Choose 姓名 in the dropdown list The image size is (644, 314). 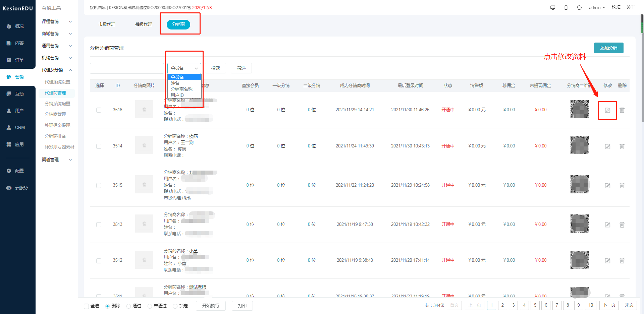[x=184, y=83]
